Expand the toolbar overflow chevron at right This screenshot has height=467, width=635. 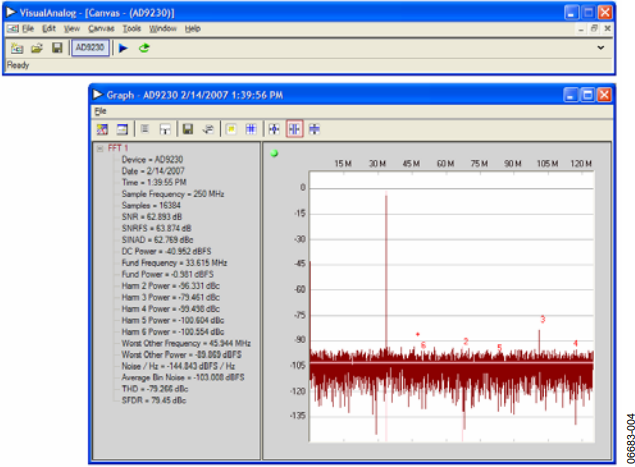pyautogui.click(x=601, y=48)
